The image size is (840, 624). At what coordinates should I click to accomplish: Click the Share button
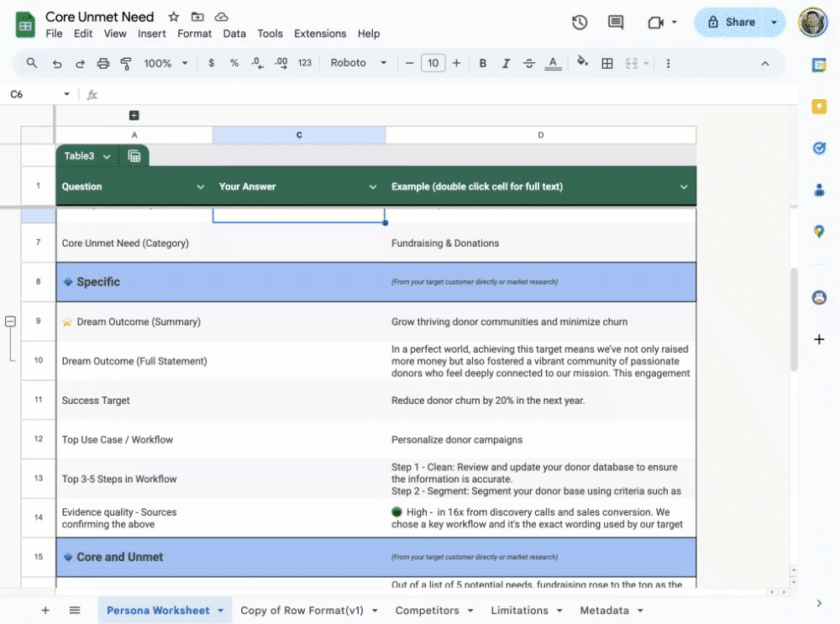pyautogui.click(x=731, y=23)
